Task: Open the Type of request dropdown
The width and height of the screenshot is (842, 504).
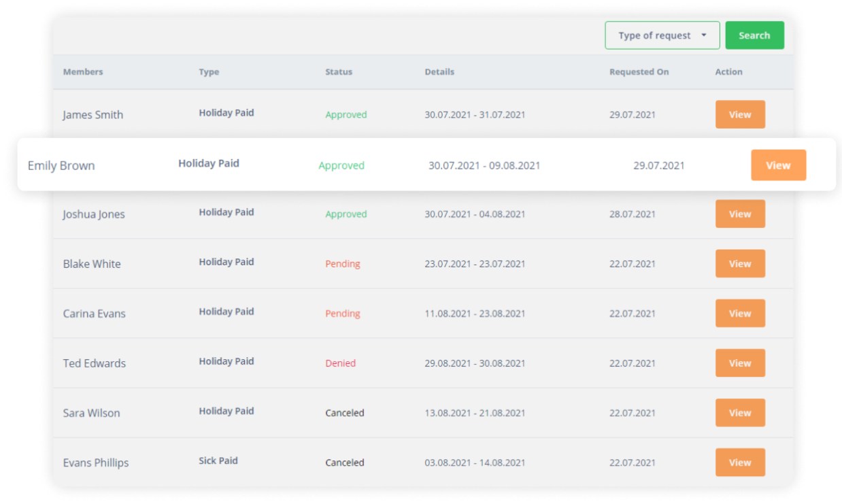Action: coord(662,35)
